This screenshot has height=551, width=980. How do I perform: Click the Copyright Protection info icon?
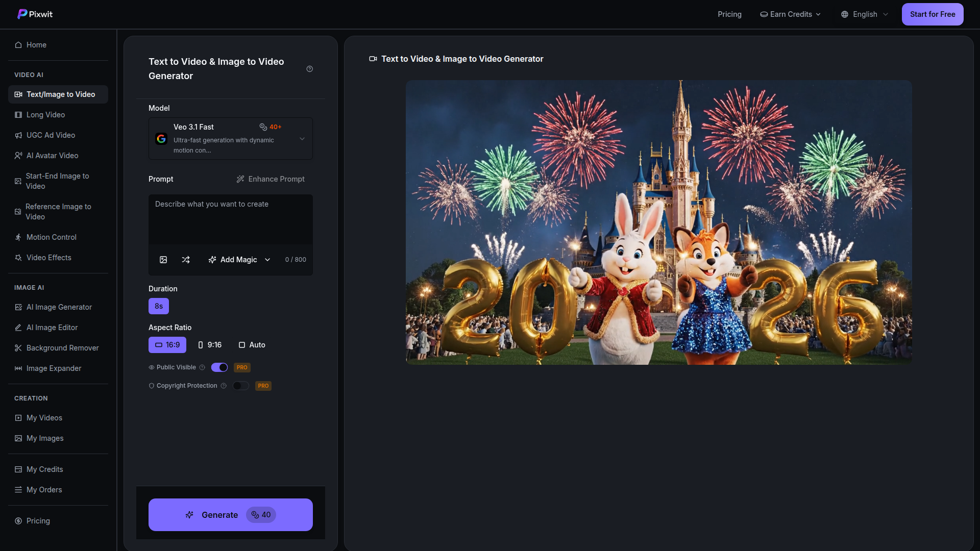click(224, 386)
